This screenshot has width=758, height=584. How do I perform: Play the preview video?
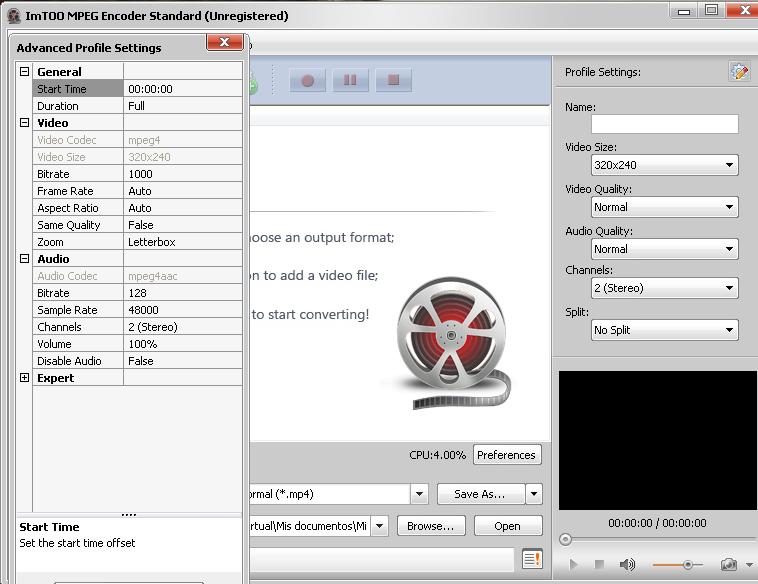573,564
